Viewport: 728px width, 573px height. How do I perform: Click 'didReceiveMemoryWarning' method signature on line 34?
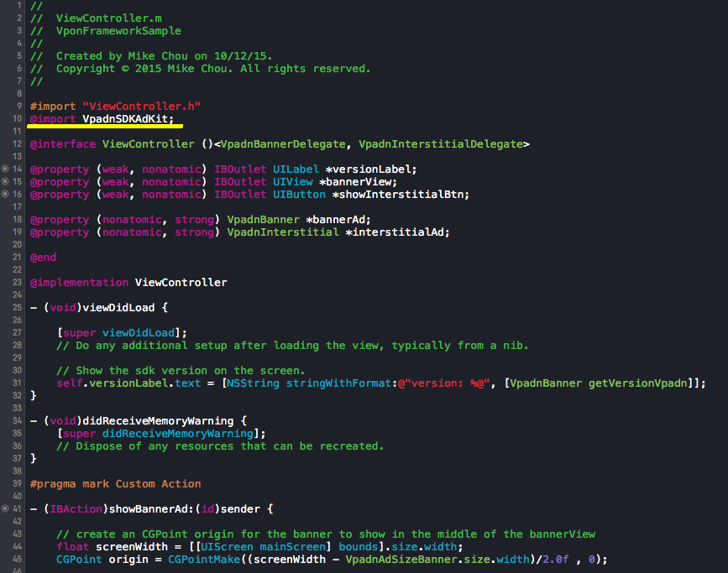[158, 421]
